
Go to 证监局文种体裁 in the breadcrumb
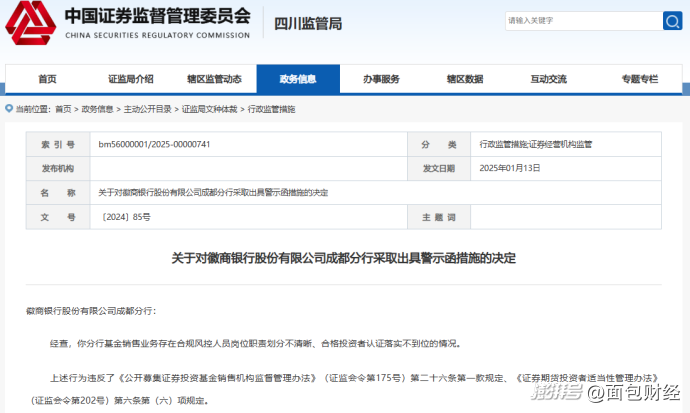209,109
